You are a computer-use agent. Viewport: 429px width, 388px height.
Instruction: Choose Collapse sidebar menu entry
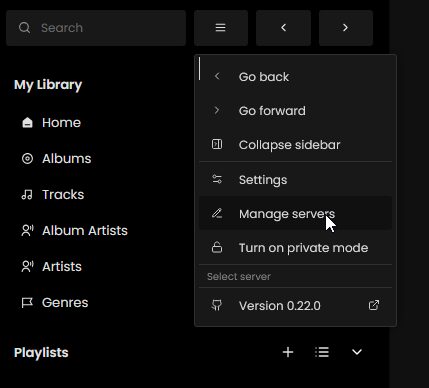pyautogui.click(x=295, y=145)
